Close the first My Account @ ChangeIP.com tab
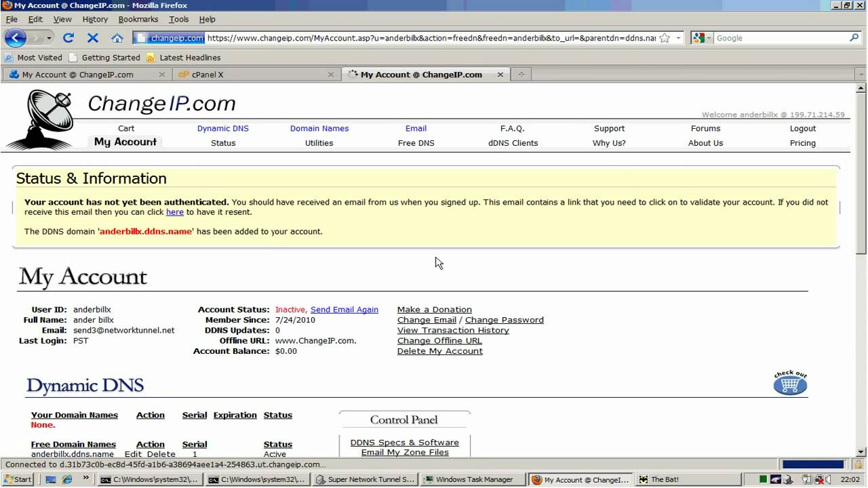Image resolution: width=868 pixels, height=488 pixels. point(162,75)
